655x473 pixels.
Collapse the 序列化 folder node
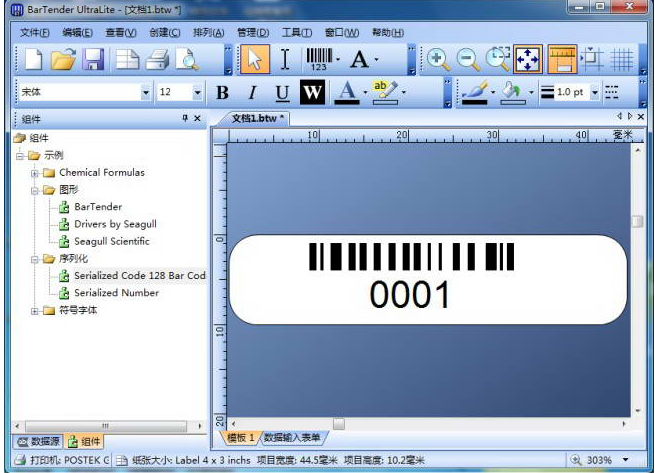tap(35, 259)
